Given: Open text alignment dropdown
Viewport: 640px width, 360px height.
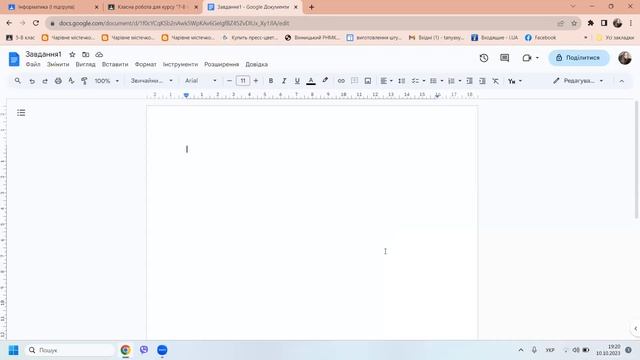Looking at the screenshot, I should tap(386, 81).
